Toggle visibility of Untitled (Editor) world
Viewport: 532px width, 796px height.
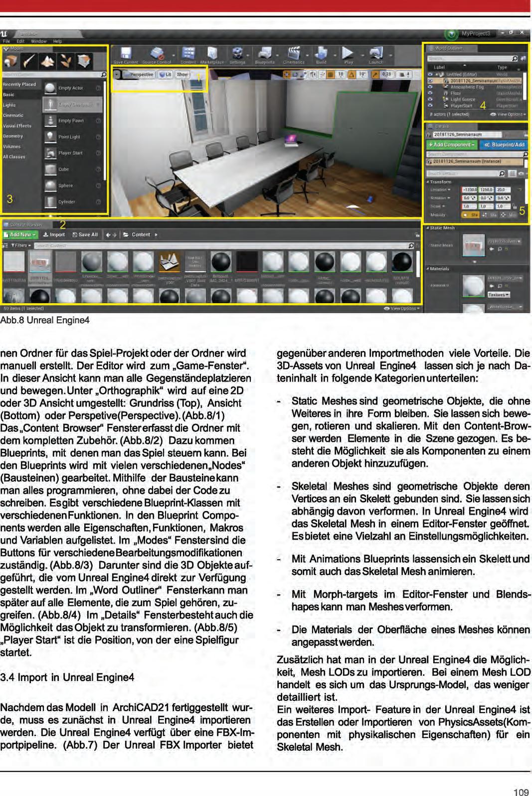[x=431, y=74]
